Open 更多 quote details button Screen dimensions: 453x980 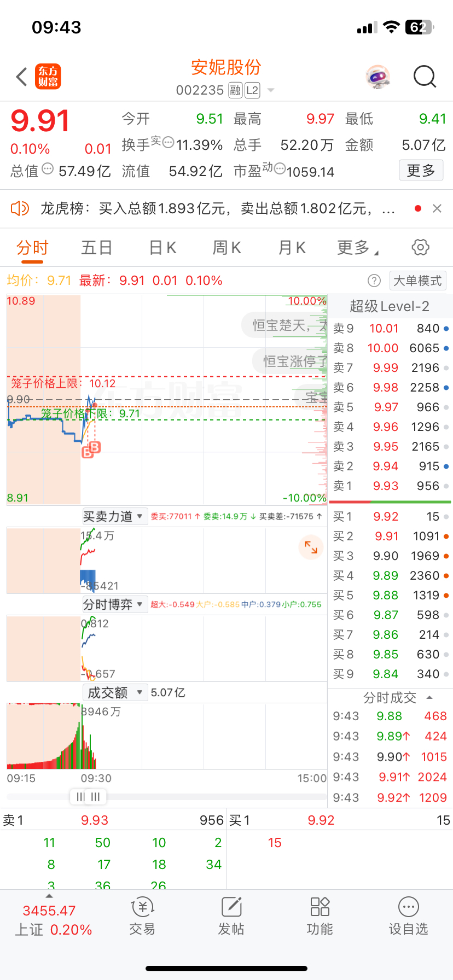421,171
